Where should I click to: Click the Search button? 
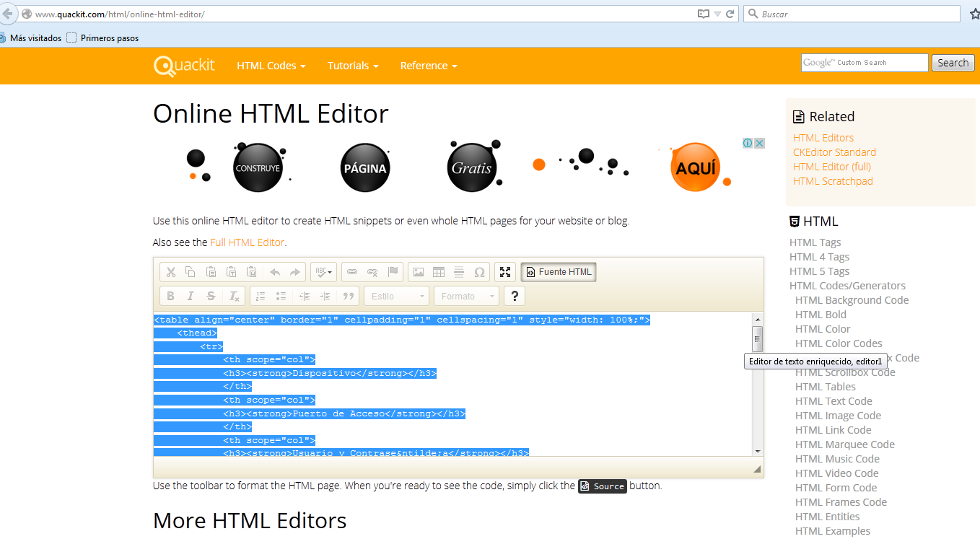[953, 63]
